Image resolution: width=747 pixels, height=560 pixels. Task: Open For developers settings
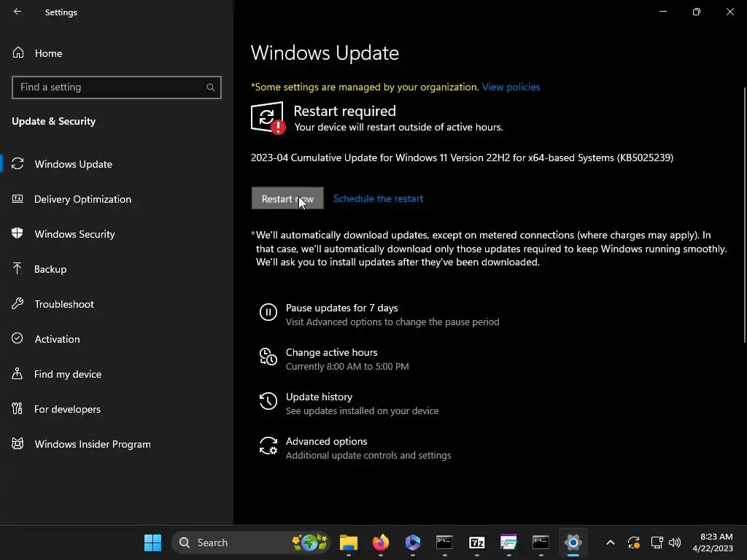coord(67,409)
